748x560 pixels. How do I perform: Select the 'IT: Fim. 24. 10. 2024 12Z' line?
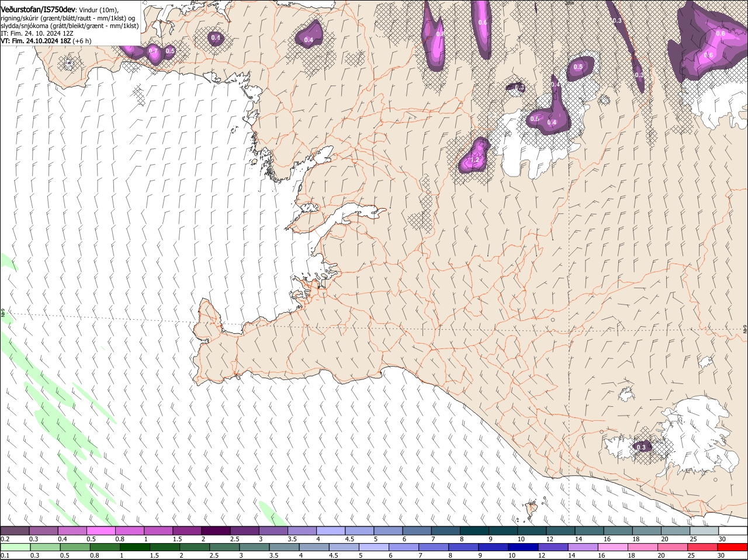pyautogui.click(x=37, y=33)
